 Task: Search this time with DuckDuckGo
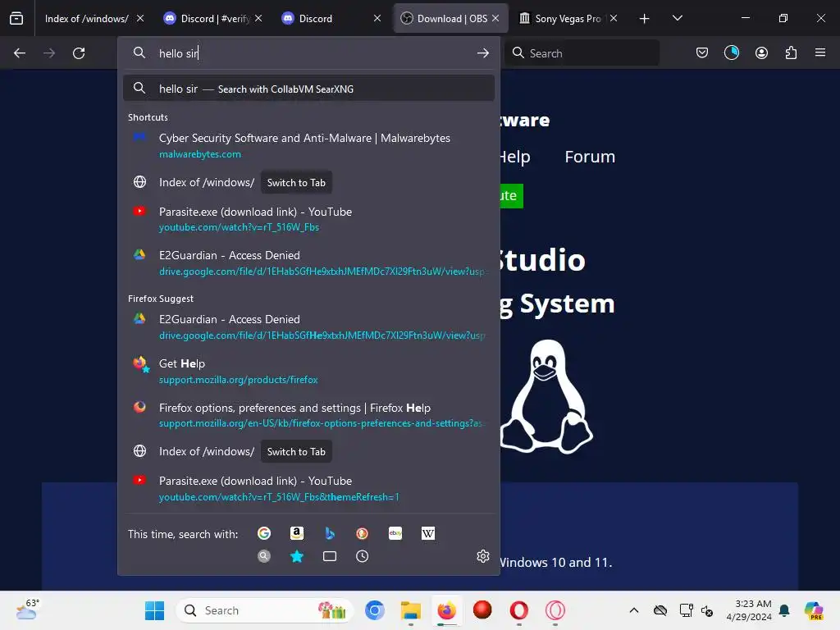coord(362,533)
